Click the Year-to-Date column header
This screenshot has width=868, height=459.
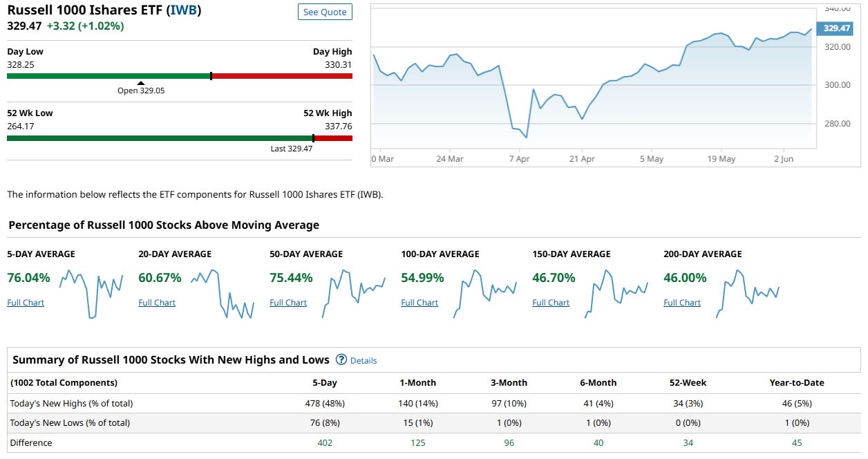pos(797,382)
